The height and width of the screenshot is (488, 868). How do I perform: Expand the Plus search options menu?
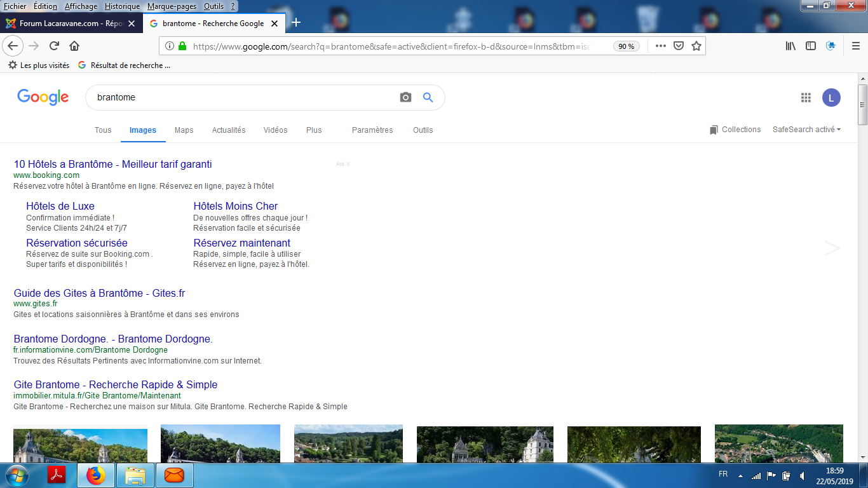point(314,130)
